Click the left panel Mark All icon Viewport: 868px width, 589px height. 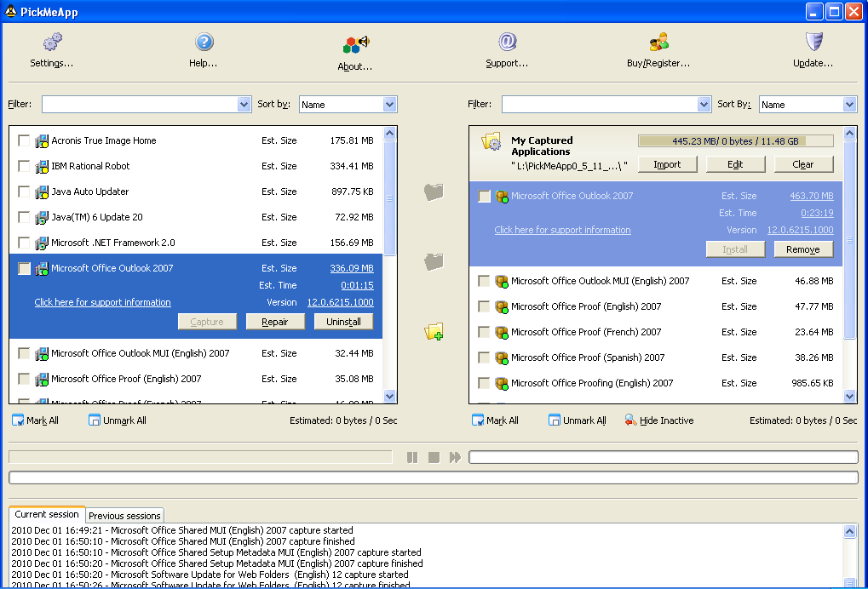(18, 420)
